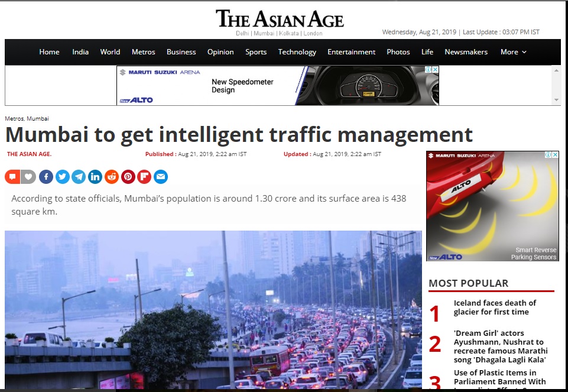Click ad frame scroll down arrow

556,100
